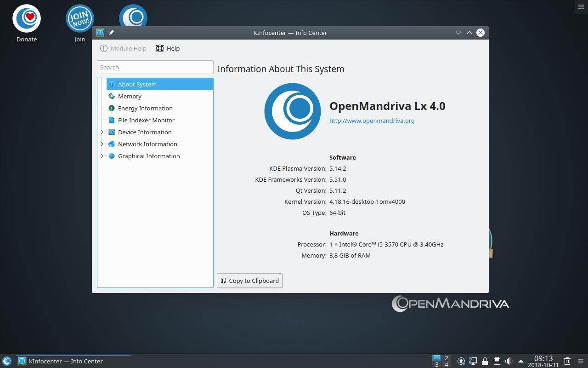Screen dimensions: 588x368
Task: Click the clock showing 09:13
Action: pos(543,361)
